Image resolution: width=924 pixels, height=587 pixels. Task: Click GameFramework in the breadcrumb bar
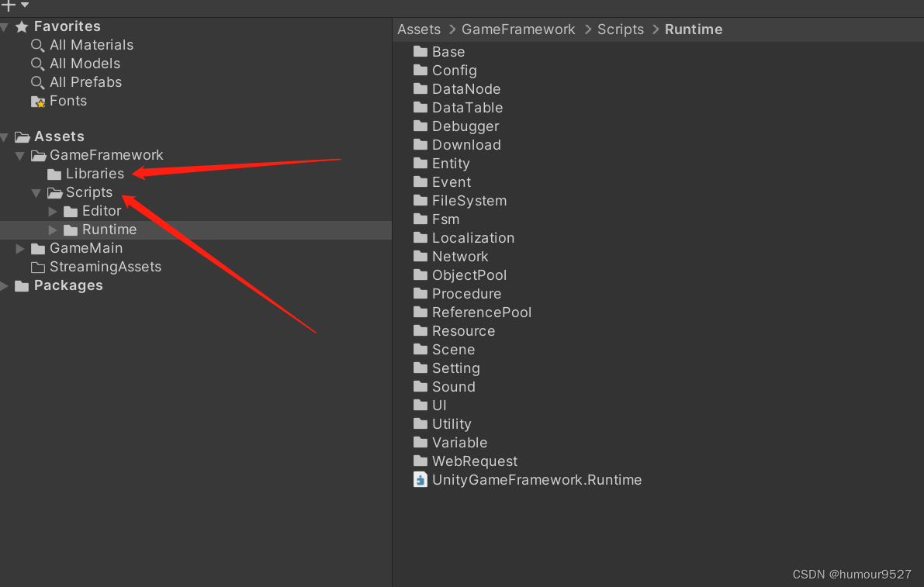(517, 29)
